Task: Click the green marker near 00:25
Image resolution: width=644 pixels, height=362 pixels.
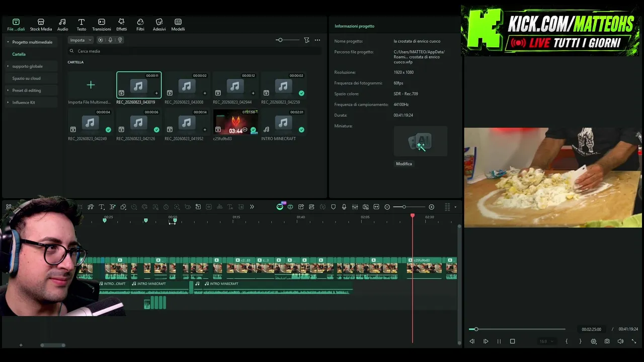Action: click(x=105, y=220)
